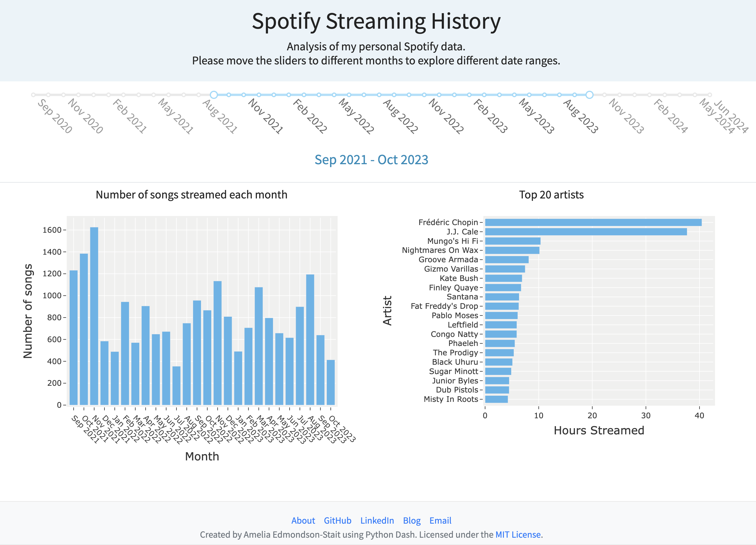Click the 'Top 20 artists' heading
756x545 pixels.
pyautogui.click(x=551, y=194)
